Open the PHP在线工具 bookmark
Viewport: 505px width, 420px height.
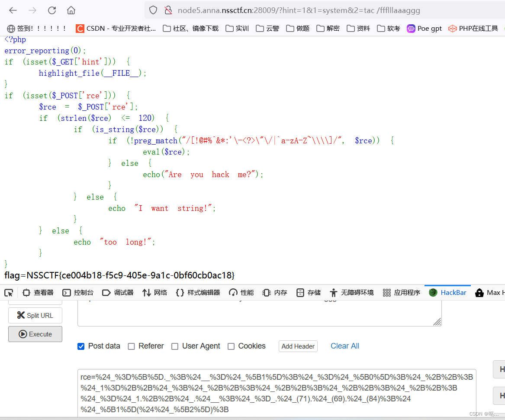tap(473, 29)
